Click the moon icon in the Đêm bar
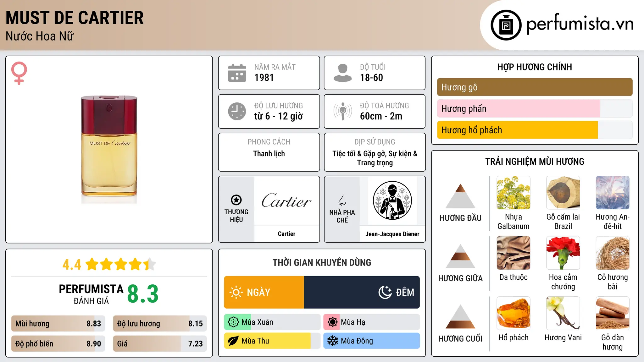Screen dimensions: 644x362 tap(385, 292)
